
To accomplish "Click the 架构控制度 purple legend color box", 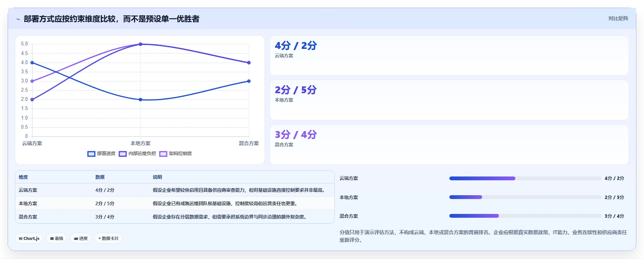I will (x=163, y=154).
